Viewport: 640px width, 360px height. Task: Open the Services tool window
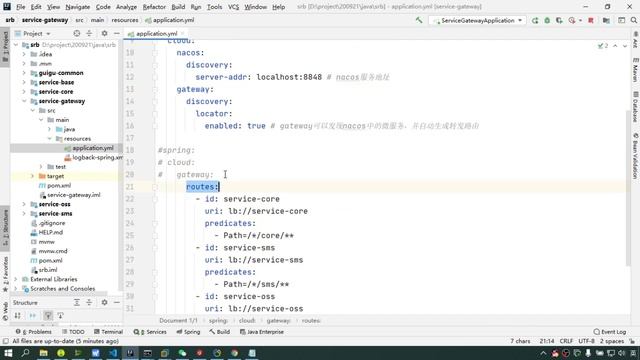point(150,332)
